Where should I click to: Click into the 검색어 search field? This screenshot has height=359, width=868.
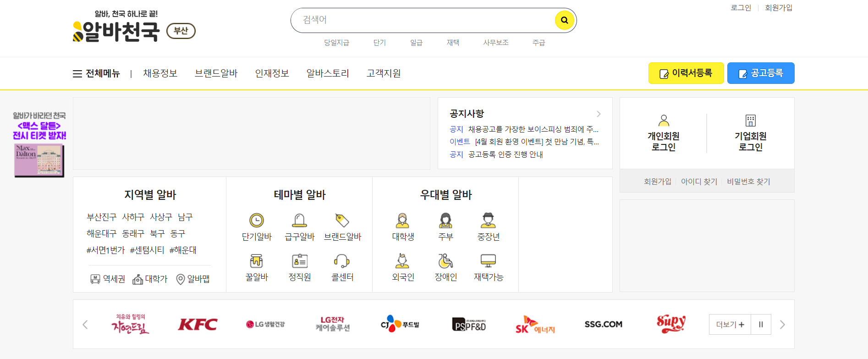(422, 20)
